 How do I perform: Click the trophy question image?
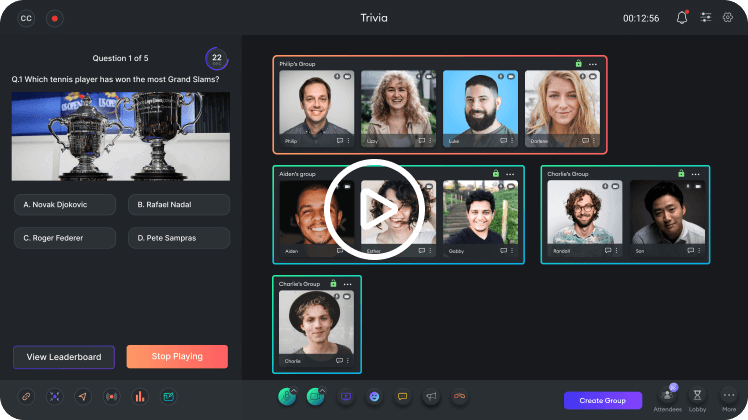click(121, 136)
